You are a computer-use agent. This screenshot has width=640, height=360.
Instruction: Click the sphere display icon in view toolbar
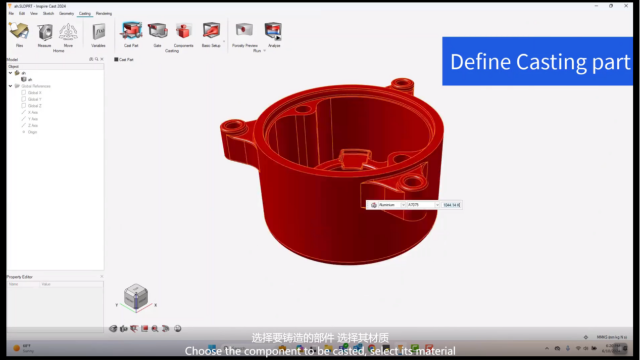(178, 329)
